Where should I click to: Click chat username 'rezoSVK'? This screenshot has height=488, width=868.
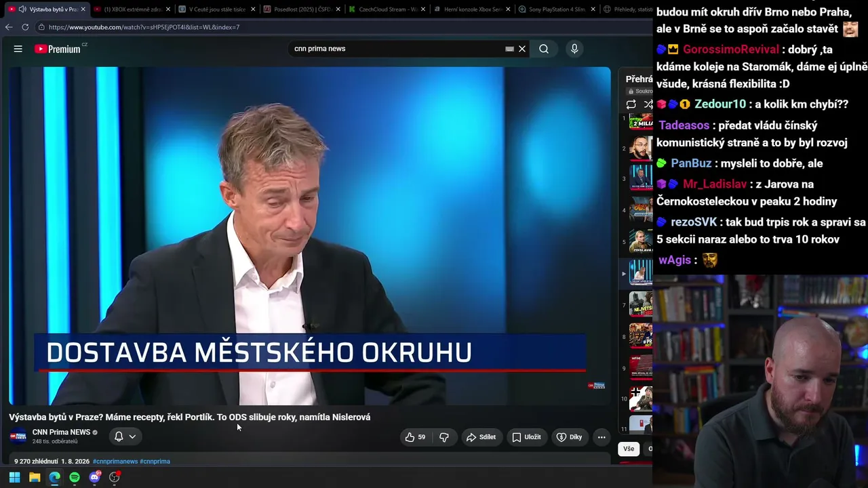[x=694, y=222]
